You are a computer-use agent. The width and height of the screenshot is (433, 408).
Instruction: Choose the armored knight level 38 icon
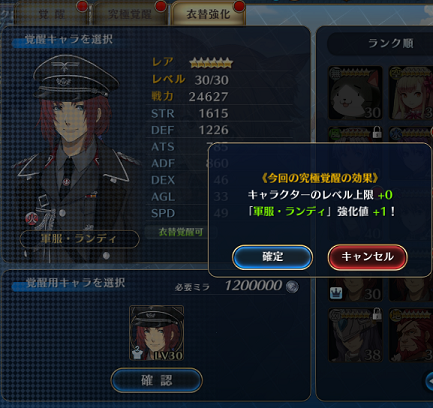coord(355,335)
